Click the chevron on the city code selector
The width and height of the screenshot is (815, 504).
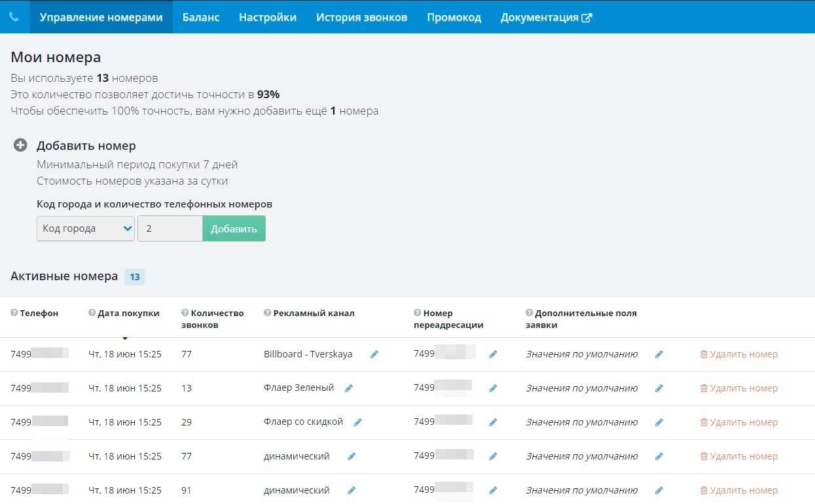[x=126, y=228]
